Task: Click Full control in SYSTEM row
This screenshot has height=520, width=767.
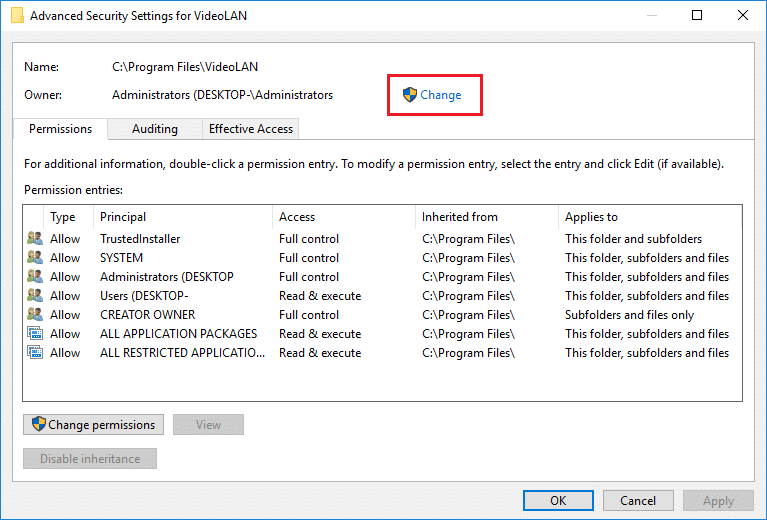Action: coord(309,258)
